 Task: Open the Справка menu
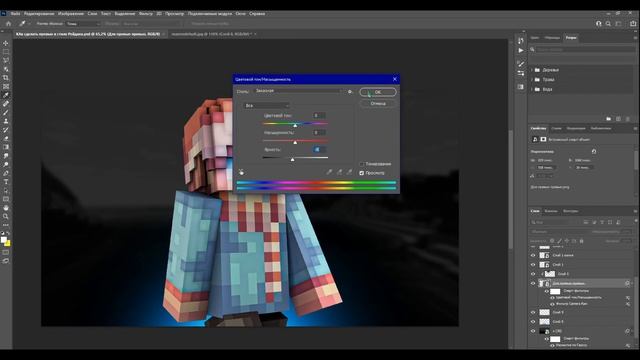(x=257, y=13)
